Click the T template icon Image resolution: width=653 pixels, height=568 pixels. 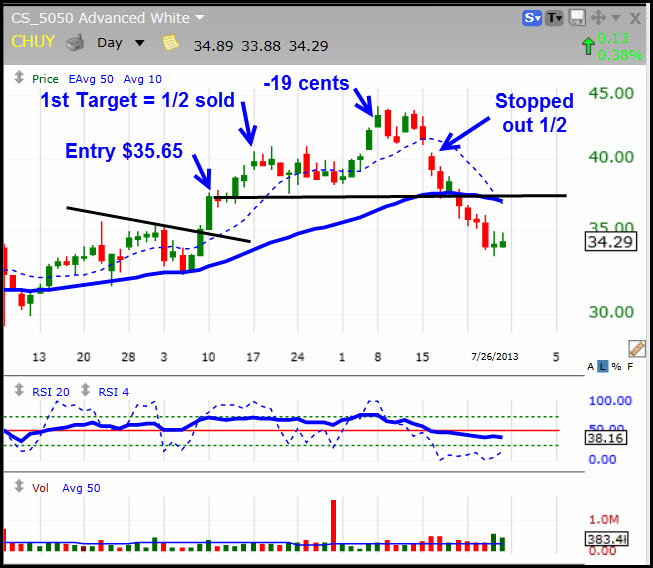[x=554, y=18]
